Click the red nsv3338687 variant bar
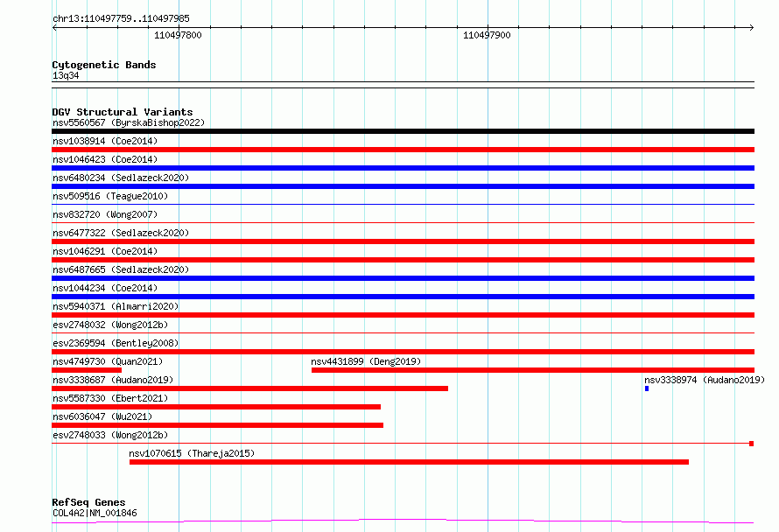Screen dimensions: 779x532 pos(250,388)
